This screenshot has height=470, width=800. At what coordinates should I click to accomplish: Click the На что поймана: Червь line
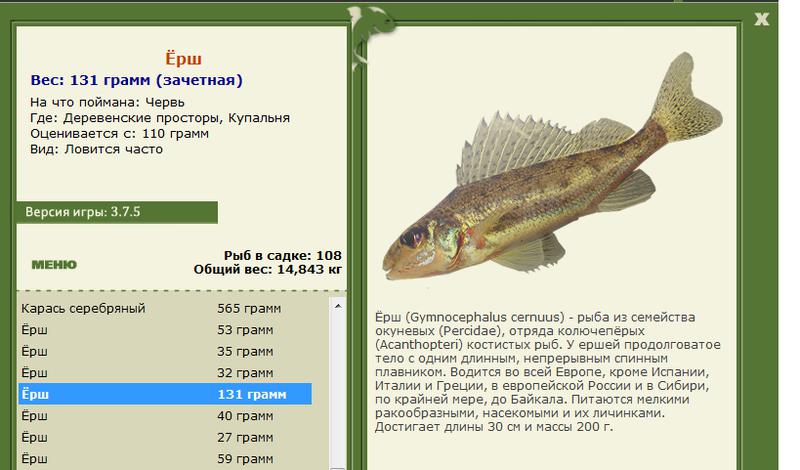pyautogui.click(x=107, y=102)
